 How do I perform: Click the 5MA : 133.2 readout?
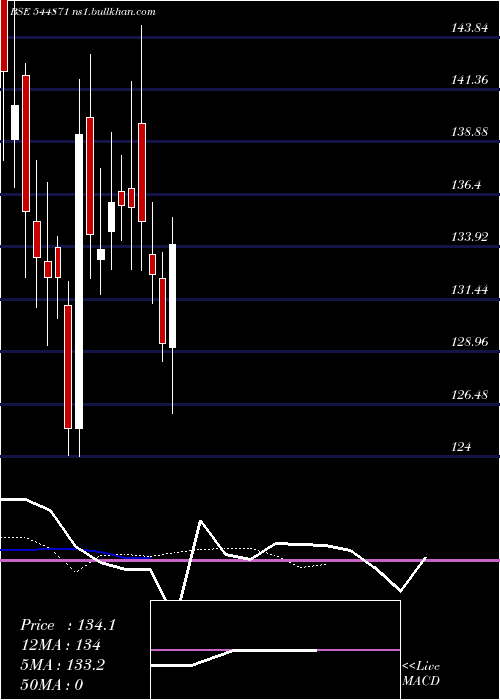pyautogui.click(x=62, y=665)
